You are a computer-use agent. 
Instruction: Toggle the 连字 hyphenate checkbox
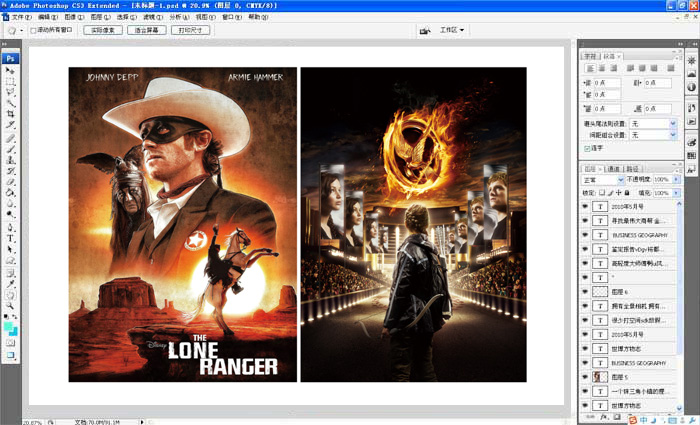coord(587,148)
